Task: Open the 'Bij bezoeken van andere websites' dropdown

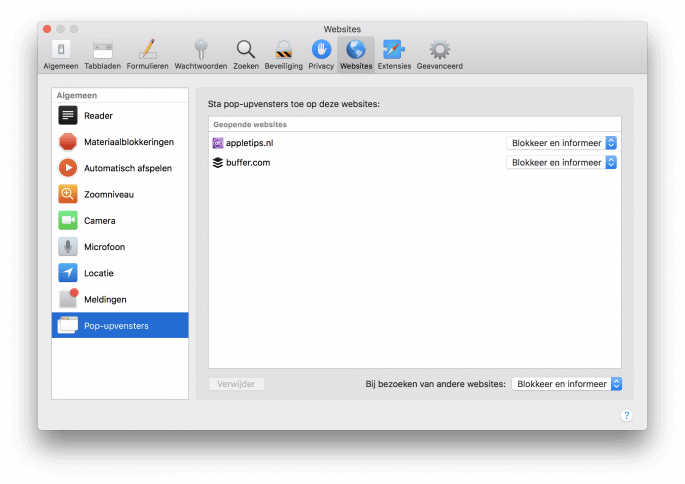Action: pos(567,384)
